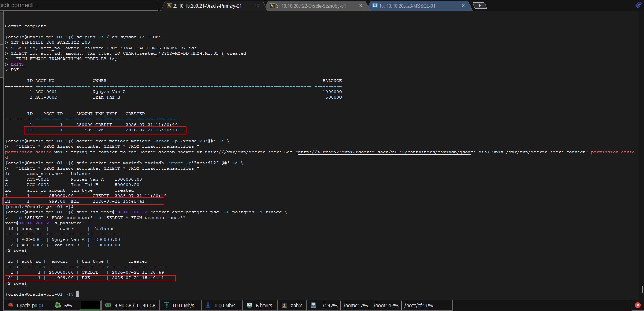Click the uptime monitor icon
The width and height of the screenshot is (644, 311).
coord(249,305)
